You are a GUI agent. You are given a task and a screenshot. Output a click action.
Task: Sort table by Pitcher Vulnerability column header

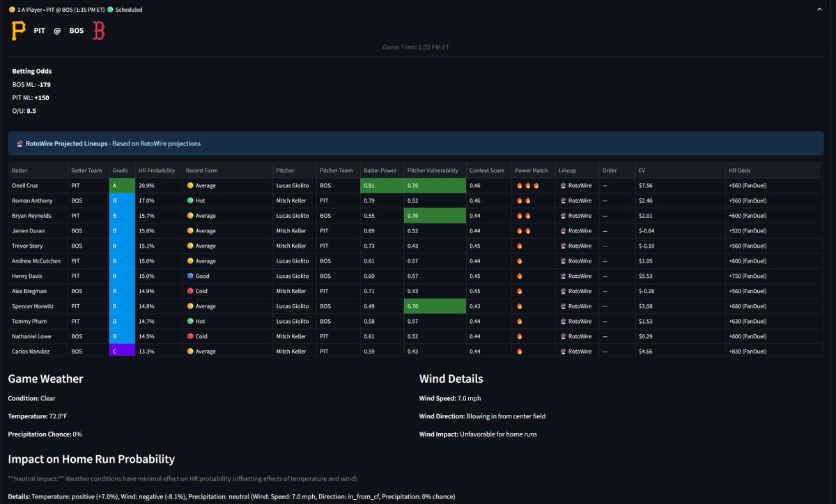[433, 171]
